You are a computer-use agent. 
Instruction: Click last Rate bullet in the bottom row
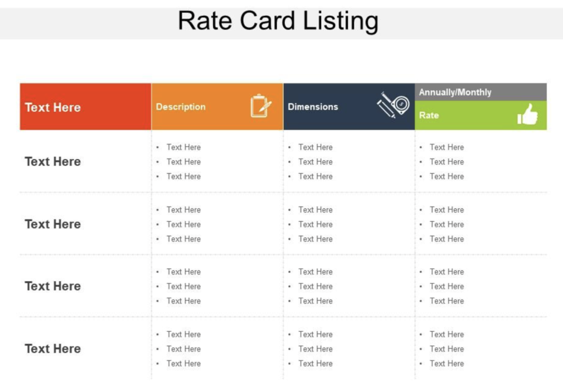(447, 363)
